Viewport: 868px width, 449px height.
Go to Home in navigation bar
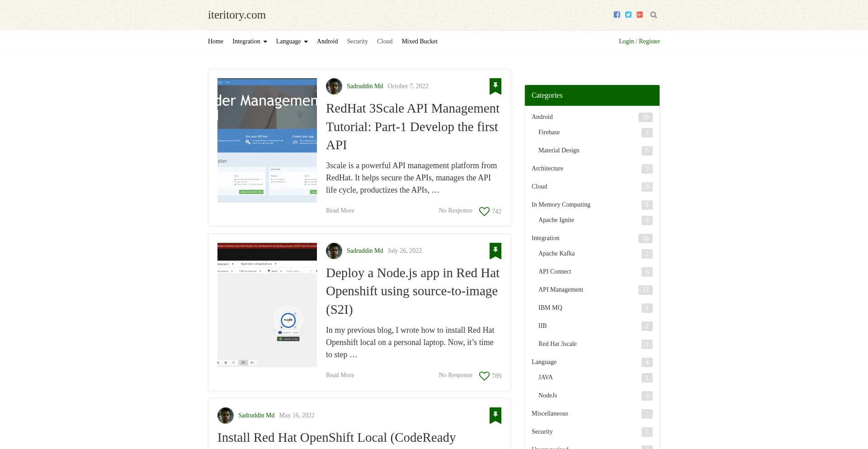pos(216,41)
